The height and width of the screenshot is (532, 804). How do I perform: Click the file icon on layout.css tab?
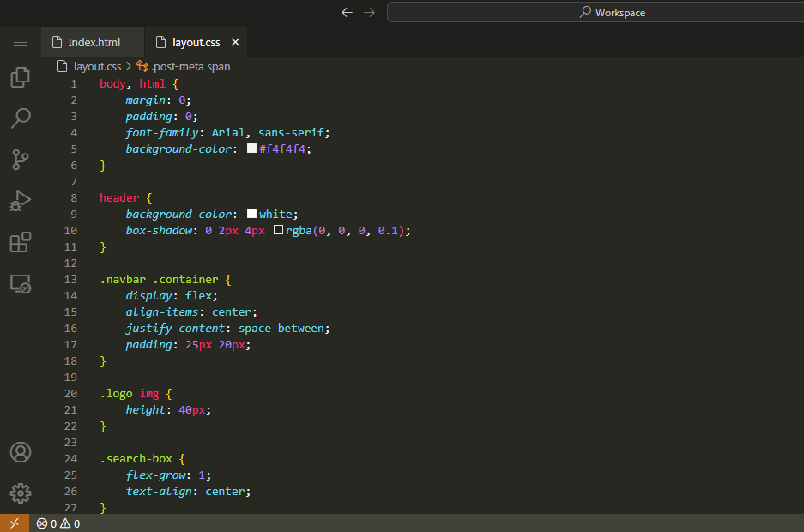[161, 42]
